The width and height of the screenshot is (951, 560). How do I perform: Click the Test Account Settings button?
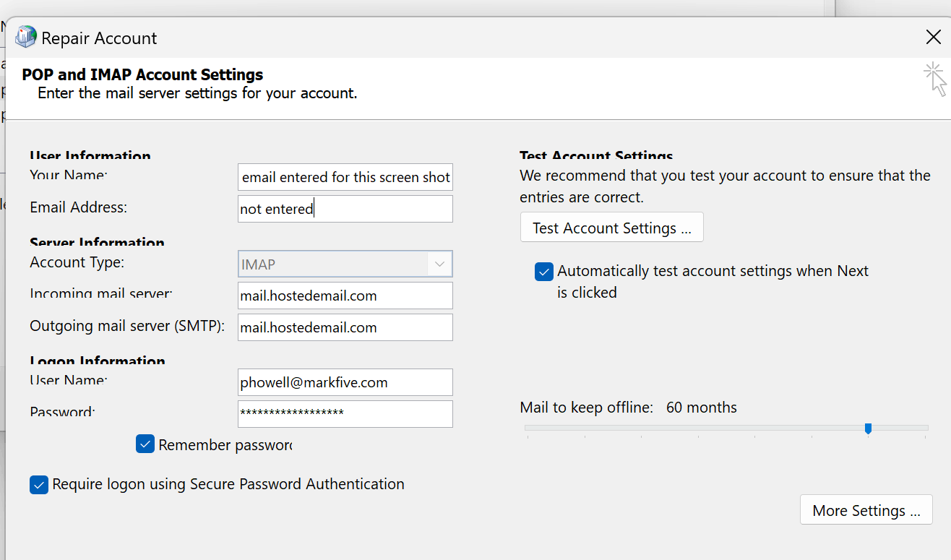point(611,228)
